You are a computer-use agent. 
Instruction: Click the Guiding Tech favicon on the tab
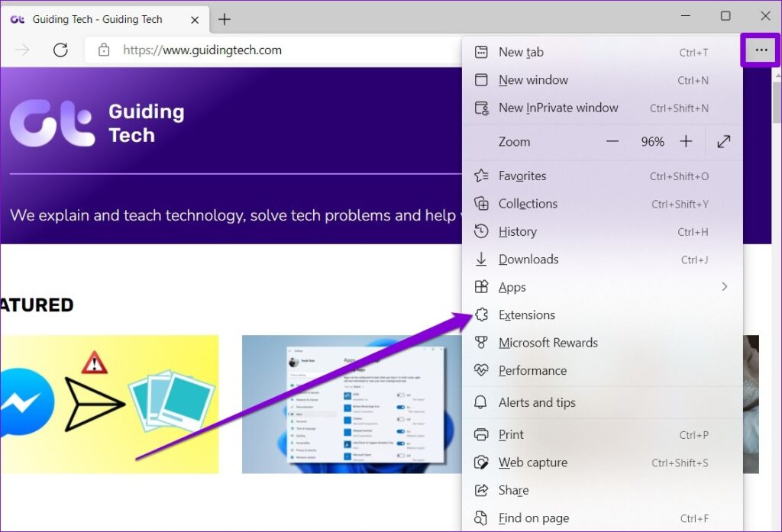pyautogui.click(x=17, y=19)
